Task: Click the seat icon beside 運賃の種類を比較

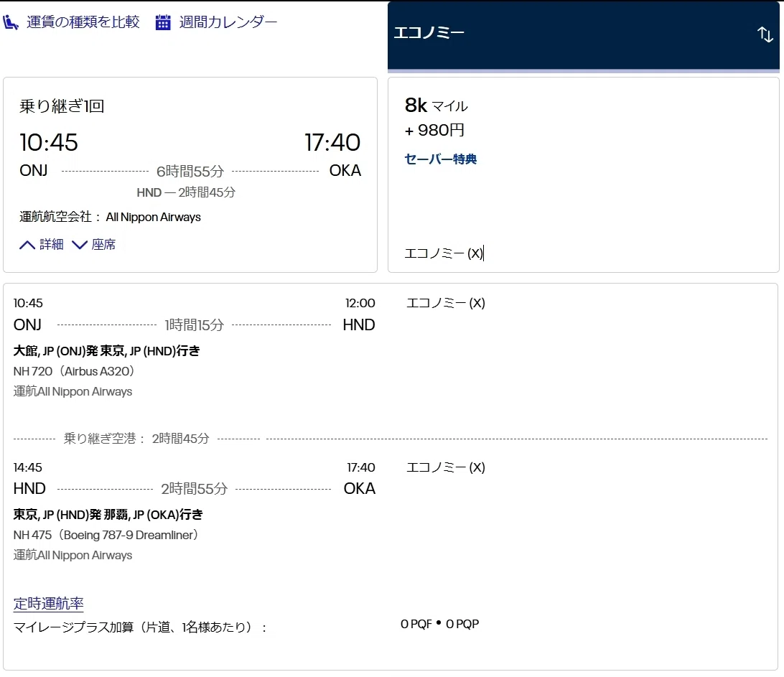Action: click(11, 22)
